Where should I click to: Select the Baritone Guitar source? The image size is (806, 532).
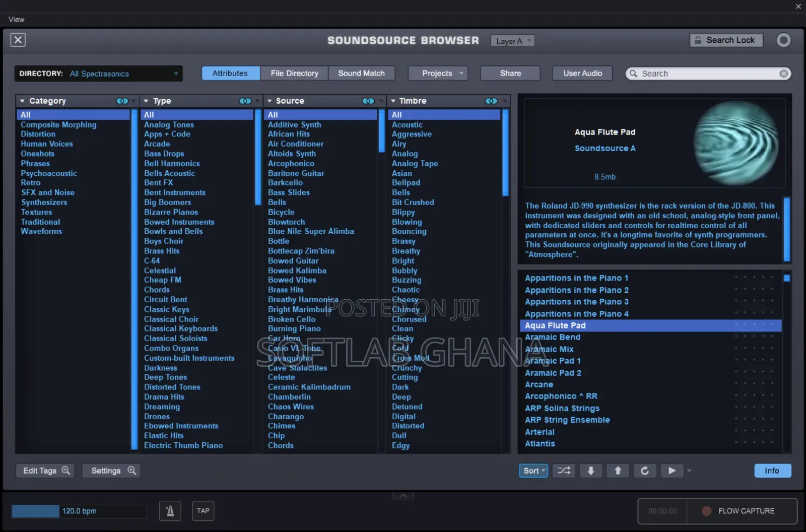(296, 173)
